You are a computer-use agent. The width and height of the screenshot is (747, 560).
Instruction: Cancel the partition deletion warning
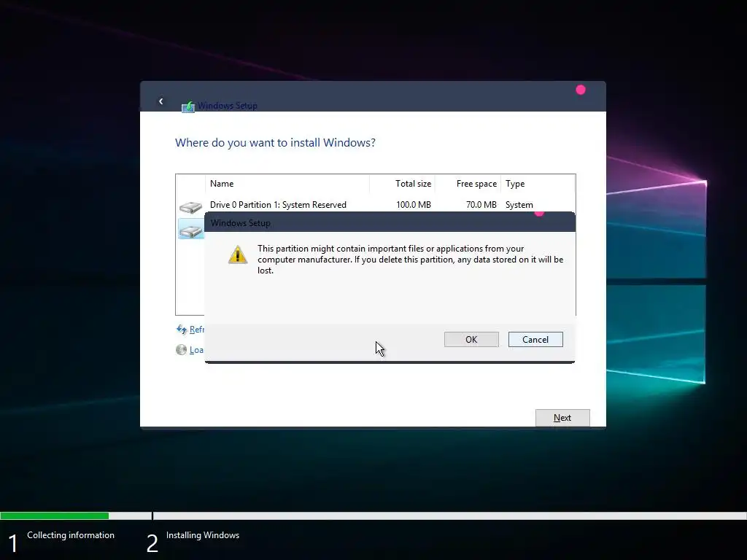click(535, 340)
